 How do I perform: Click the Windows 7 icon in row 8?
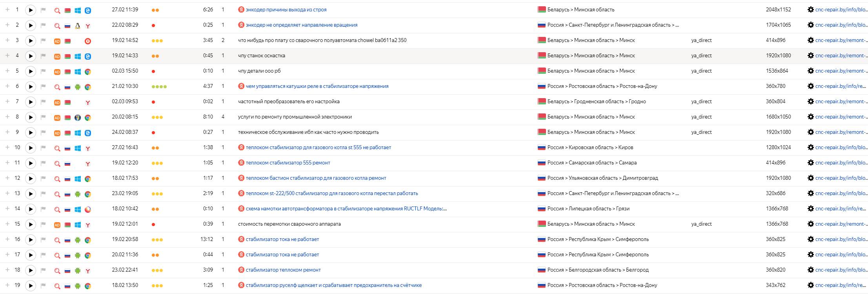(x=78, y=117)
